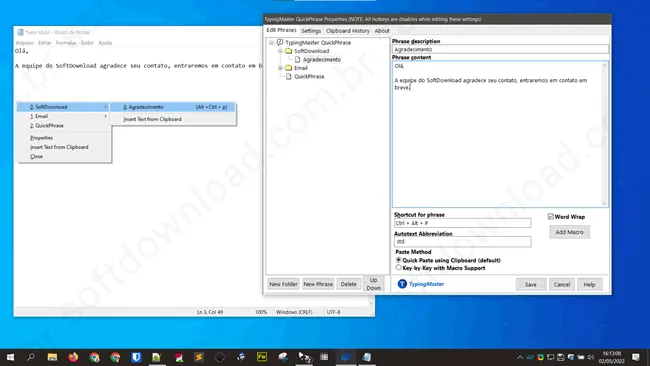Collapse the SoftDownload folder node
Viewport: 650px width, 366px height.
(280, 51)
